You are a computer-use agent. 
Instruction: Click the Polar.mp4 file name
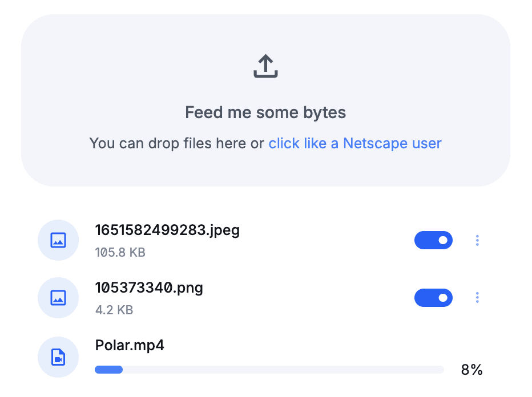point(130,346)
